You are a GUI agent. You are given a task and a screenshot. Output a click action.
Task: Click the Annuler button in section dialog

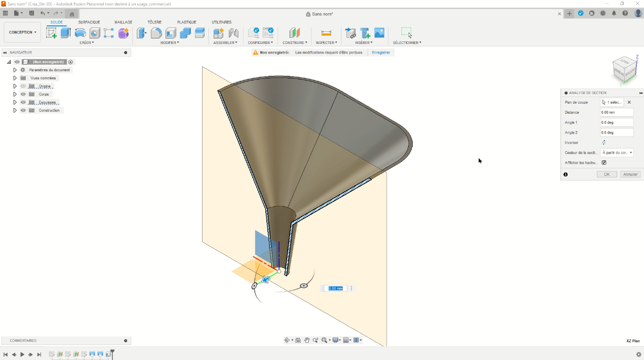pyautogui.click(x=630, y=174)
